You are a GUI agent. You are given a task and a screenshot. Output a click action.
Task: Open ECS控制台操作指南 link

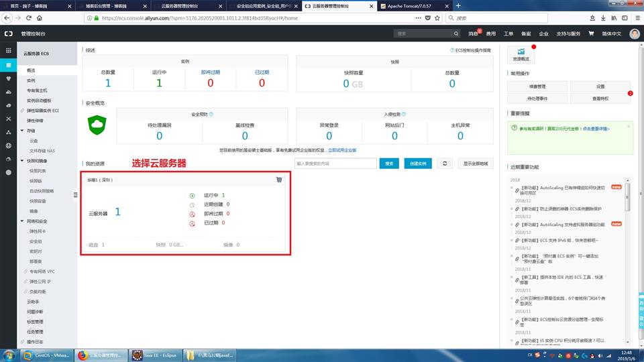473,50
